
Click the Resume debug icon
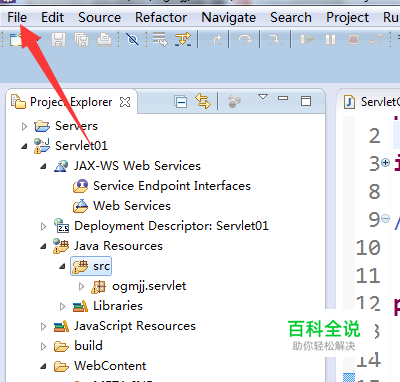307,40
